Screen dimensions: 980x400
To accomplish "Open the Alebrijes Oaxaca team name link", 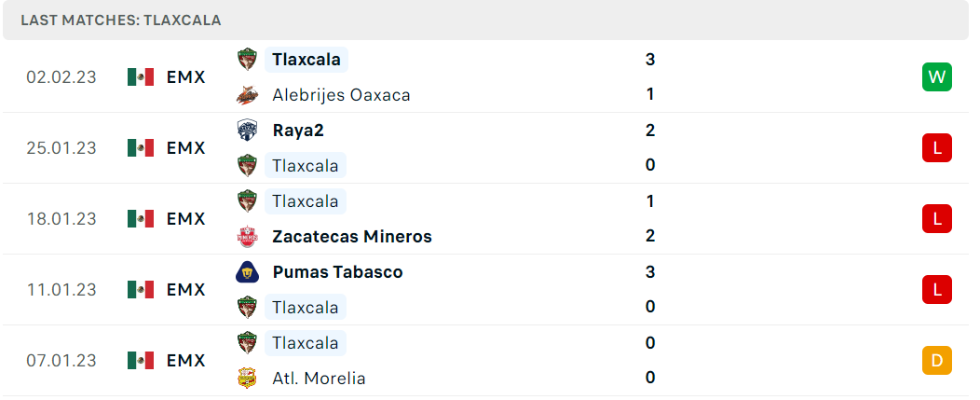I will click(341, 95).
